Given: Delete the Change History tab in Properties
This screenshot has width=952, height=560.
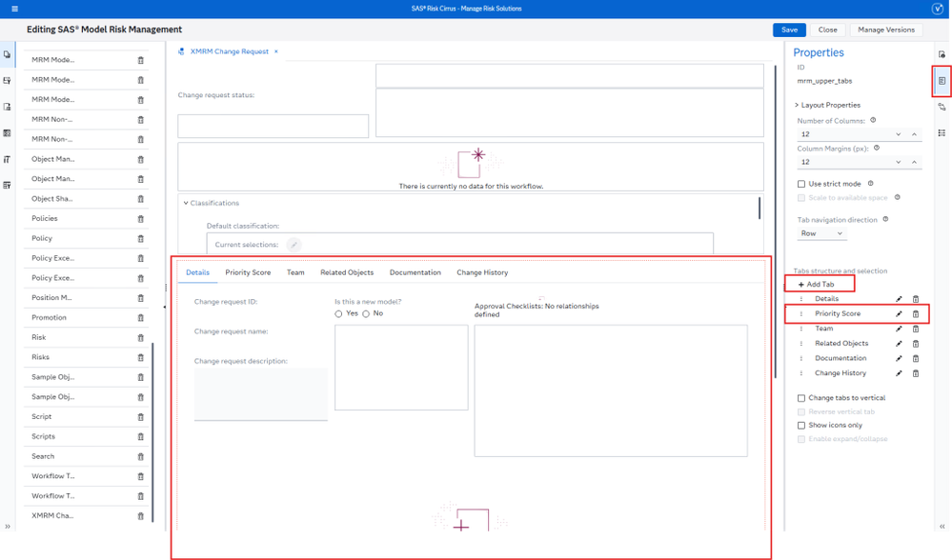Looking at the screenshot, I should [916, 373].
